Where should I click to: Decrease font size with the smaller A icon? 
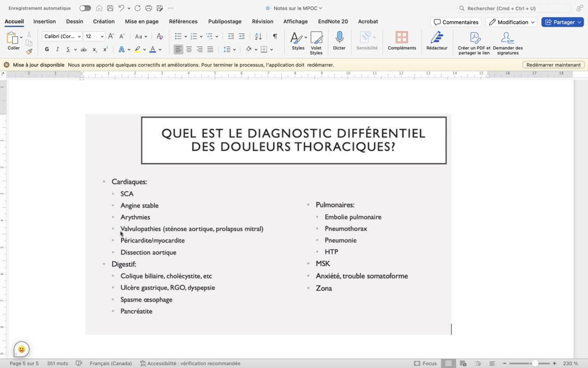pyautogui.click(x=122, y=36)
